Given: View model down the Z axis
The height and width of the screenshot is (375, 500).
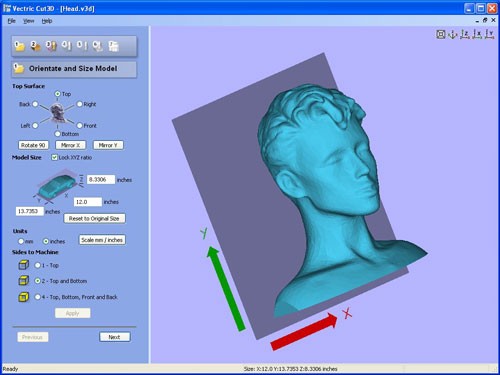Looking at the screenshot, I should 465,34.
